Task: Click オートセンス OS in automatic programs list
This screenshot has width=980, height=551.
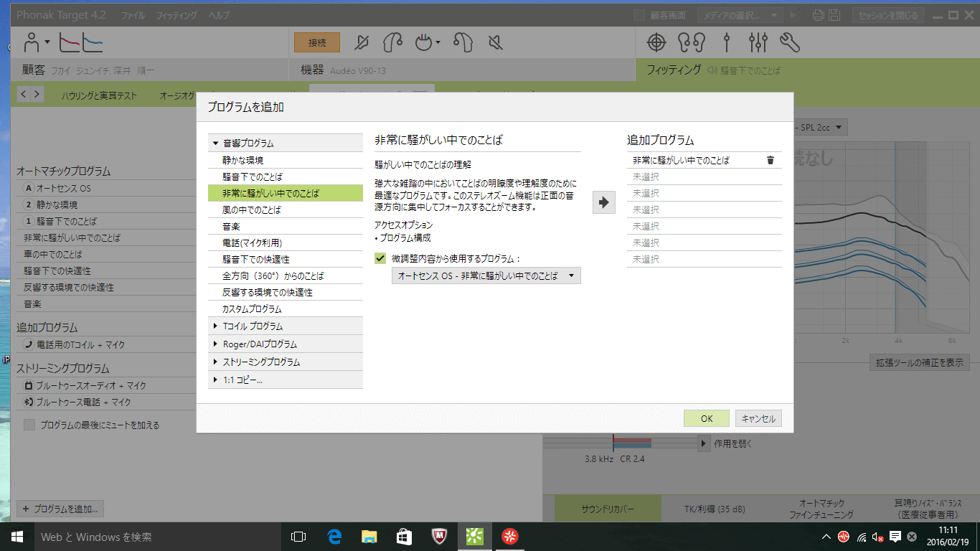Action: click(x=106, y=188)
